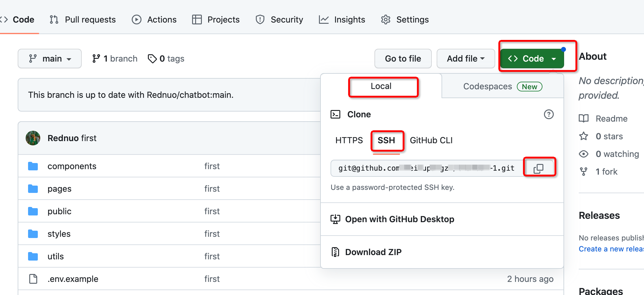The height and width of the screenshot is (295, 644).
Task: Open the Insights tab
Action: (x=342, y=20)
